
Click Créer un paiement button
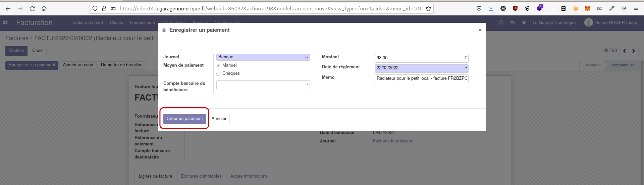[x=184, y=119]
